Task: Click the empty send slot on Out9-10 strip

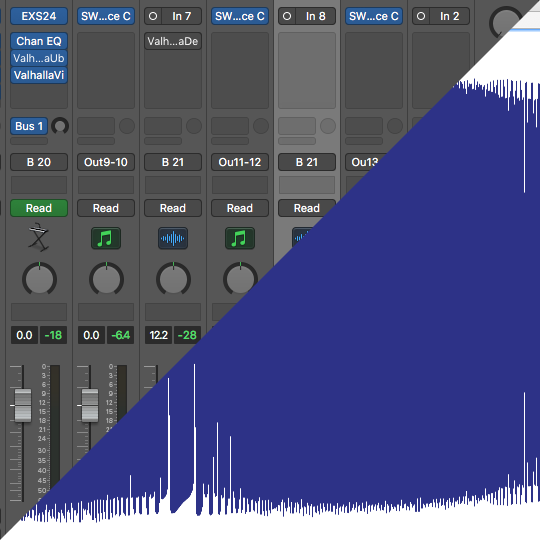Action: [96, 126]
